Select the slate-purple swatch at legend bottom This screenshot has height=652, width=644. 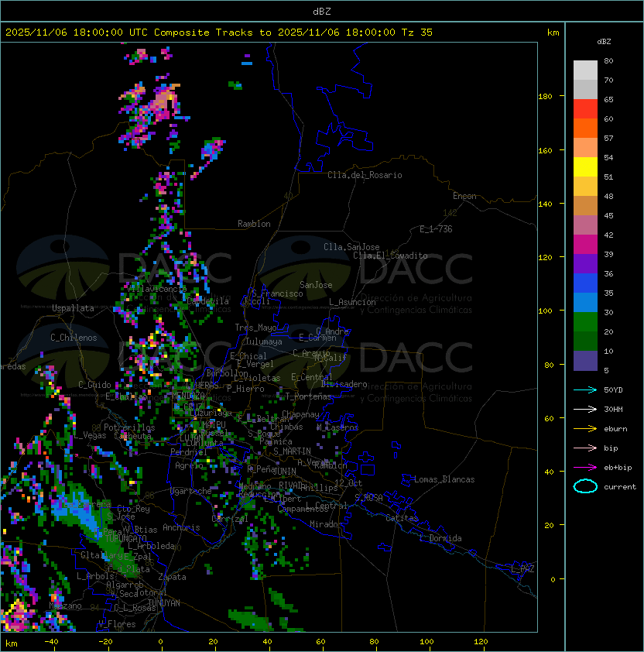coord(585,361)
